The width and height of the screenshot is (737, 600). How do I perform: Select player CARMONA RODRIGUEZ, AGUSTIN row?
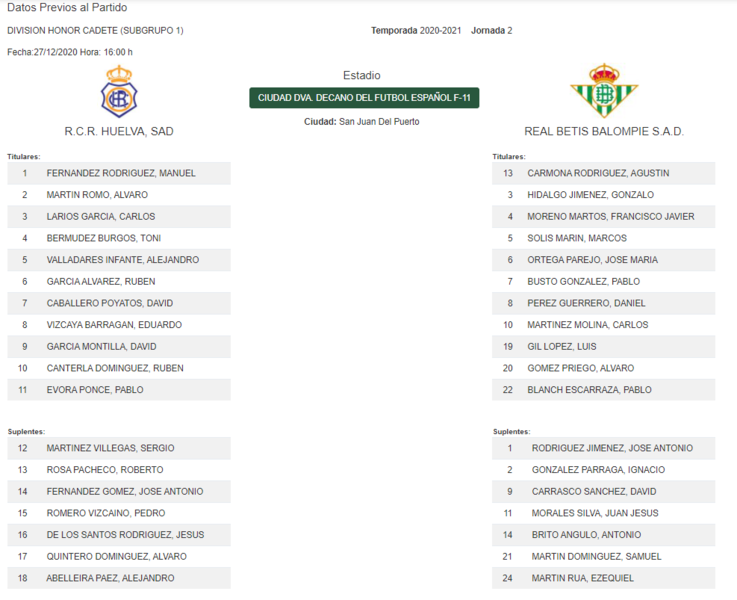click(x=604, y=173)
